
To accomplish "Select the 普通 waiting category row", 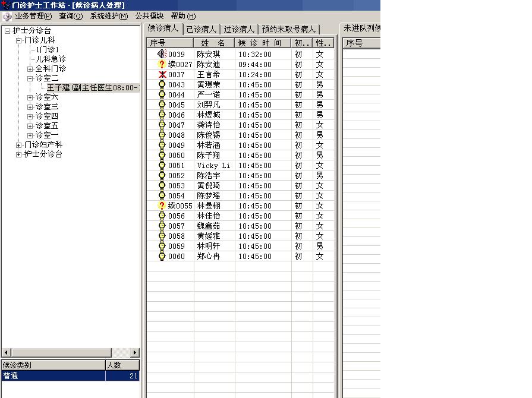I will pos(71,375).
